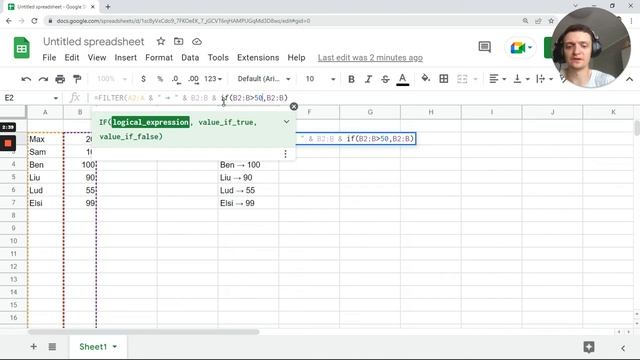Viewport: 640px width, 360px height.
Task: Go back in the browser
Action: point(9,21)
